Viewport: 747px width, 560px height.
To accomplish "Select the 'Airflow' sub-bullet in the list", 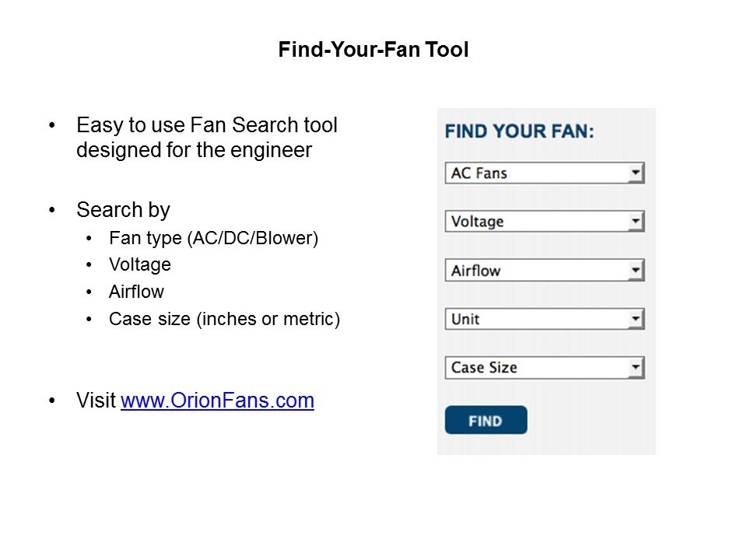I will pyautogui.click(x=137, y=292).
